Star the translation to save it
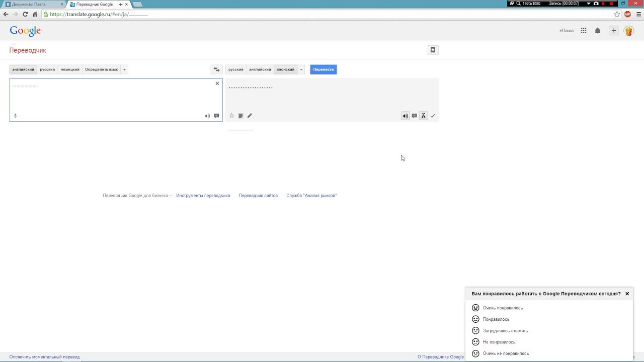The width and height of the screenshot is (644, 362). click(231, 116)
